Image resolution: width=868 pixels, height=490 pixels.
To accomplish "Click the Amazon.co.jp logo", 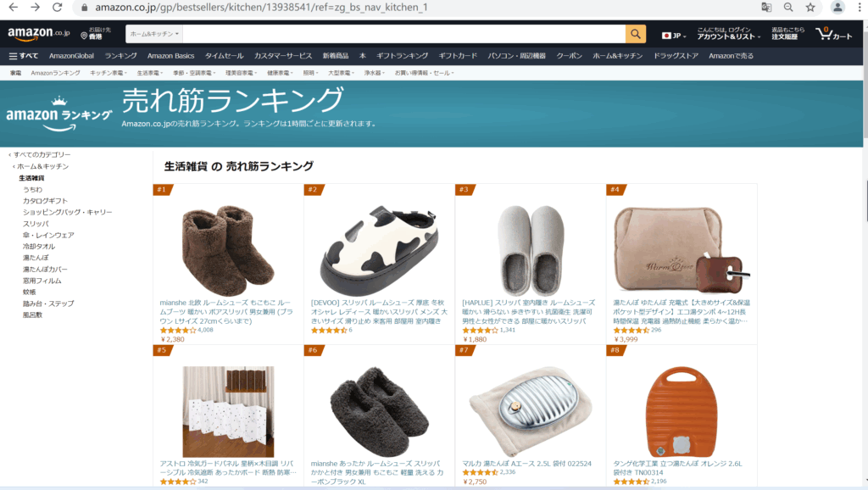I will point(39,34).
